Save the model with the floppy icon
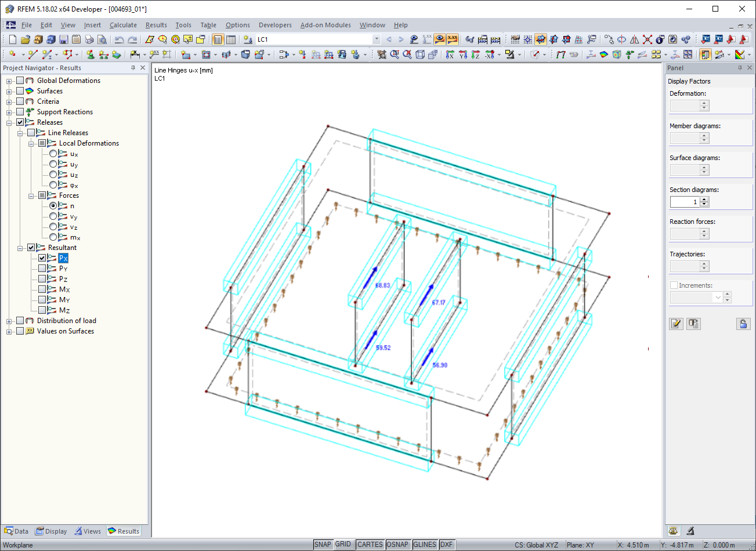The width and height of the screenshot is (756, 551). tap(63, 39)
